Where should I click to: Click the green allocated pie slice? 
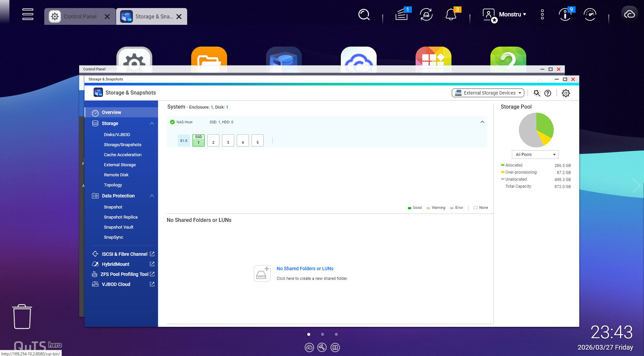tap(544, 123)
